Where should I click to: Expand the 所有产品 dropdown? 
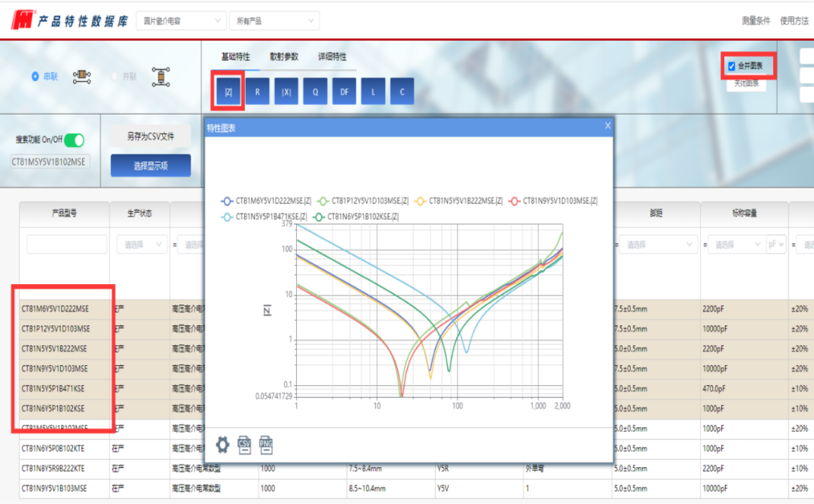pyautogui.click(x=274, y=21)
